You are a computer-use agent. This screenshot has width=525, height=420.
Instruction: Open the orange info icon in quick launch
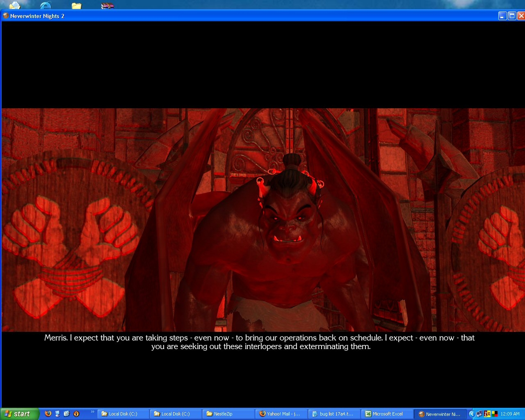(x=76, y=413)
